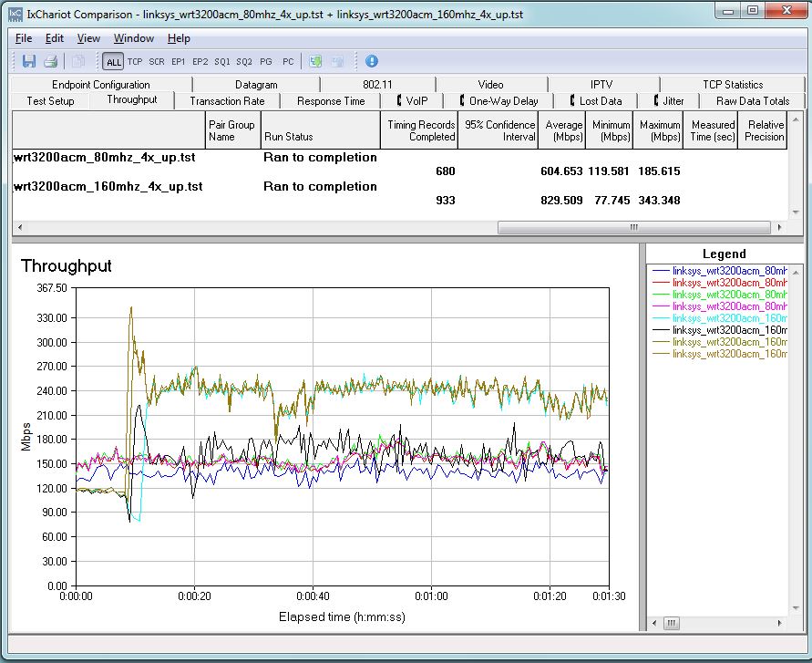Click Timing Records Completed column header
Image resolution: width=812 pixels, height=663 pixels.
[x=419, y=130]
